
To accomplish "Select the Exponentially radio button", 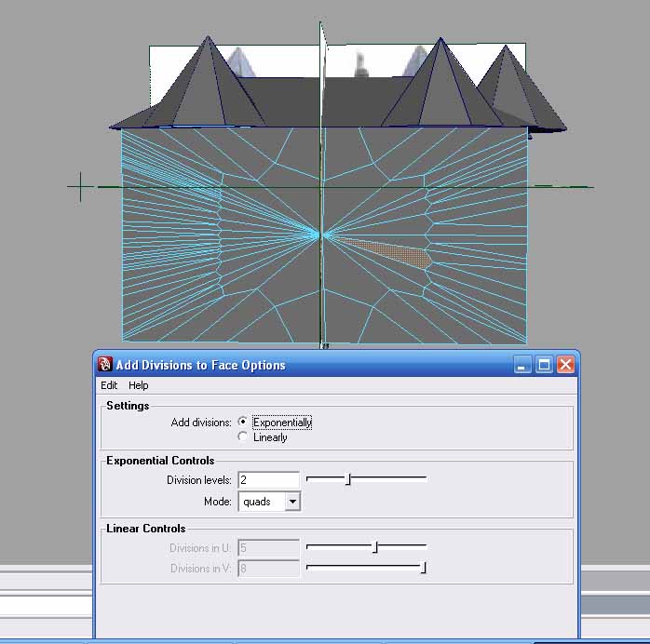I will click(243, 422).
